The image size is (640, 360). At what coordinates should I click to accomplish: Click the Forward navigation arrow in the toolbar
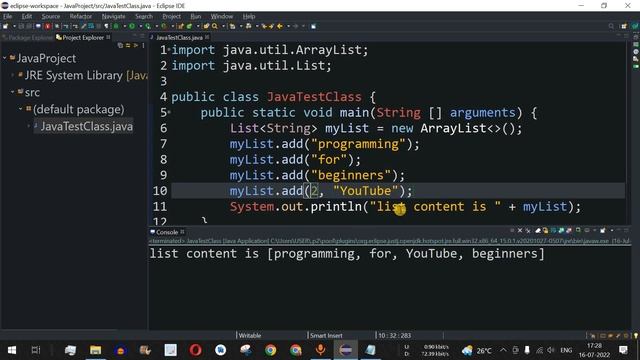tap(296, 26)
